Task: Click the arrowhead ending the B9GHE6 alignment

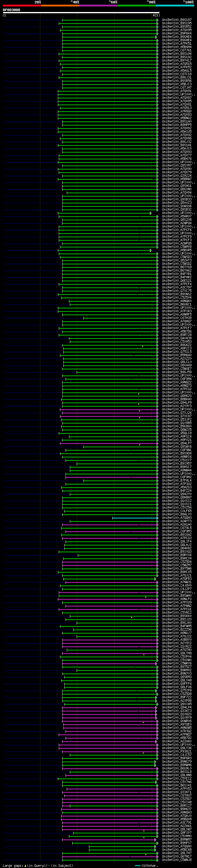Action: click(156, 37)
